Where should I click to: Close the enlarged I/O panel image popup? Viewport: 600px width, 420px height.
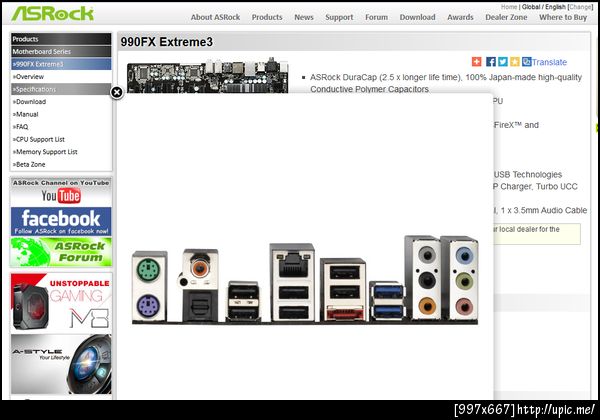pyautogui.click(x=117, y=92)
